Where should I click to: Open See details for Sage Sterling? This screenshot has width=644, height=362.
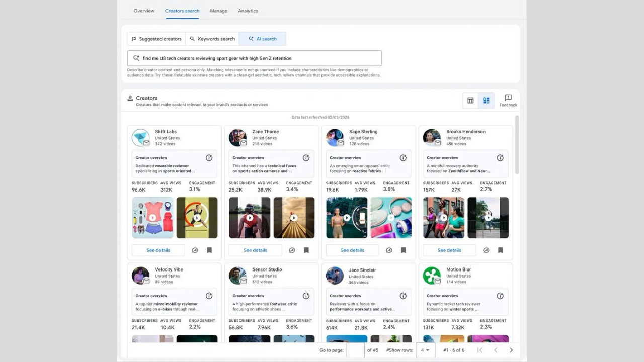352,250
